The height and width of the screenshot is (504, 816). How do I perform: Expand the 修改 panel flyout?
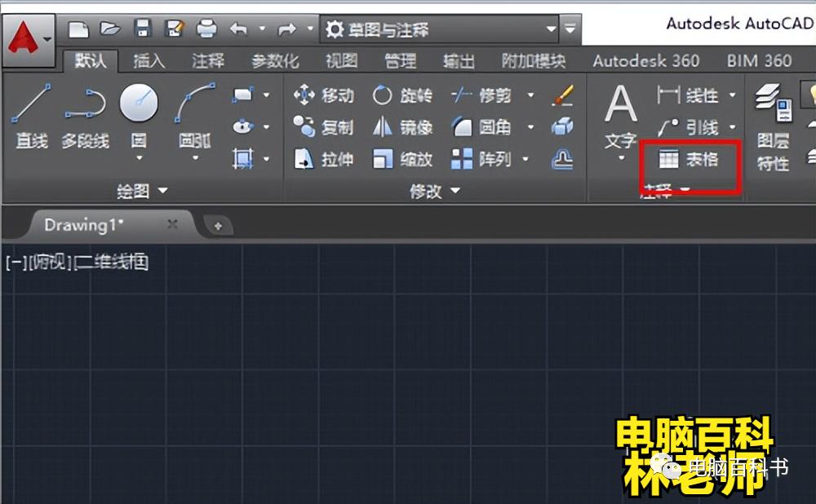pyautogui.click(x=455, y=191)
